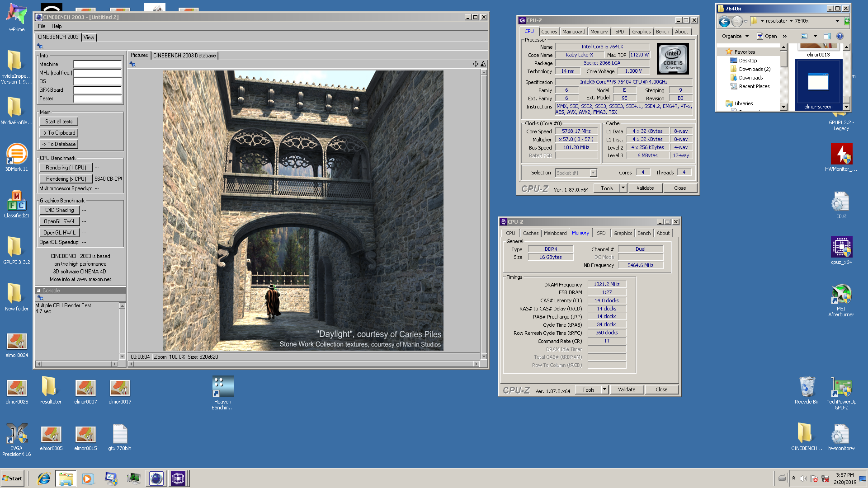Click the Tester input field

pyautogui.click(x=98, y=99)
